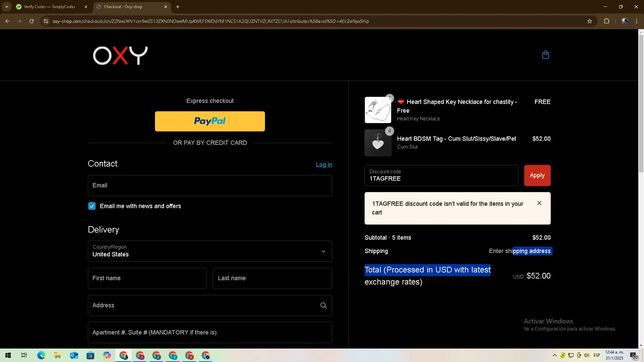
Task: Select the Heart BDSM Tag product thumbnail
Action: coord(378,143)
